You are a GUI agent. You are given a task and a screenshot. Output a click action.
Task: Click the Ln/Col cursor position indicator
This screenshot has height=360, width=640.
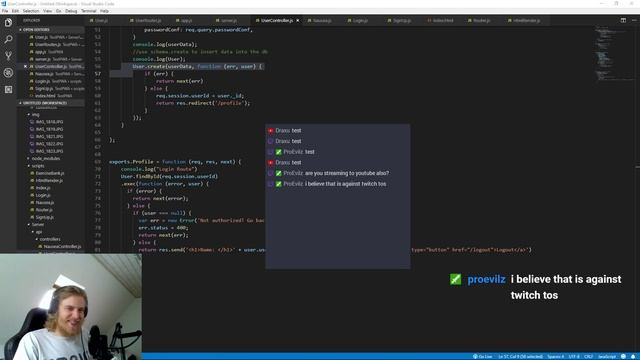(x=520, y=356)
